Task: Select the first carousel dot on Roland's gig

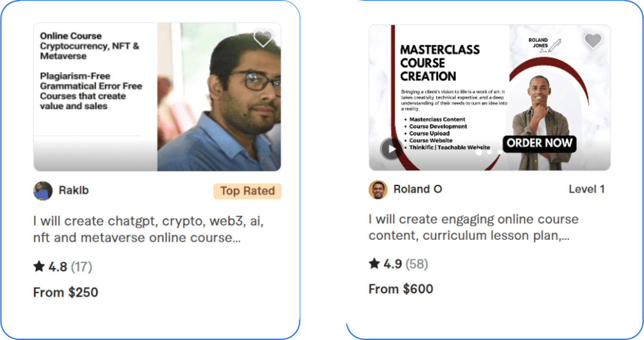Action: (479, 152)
